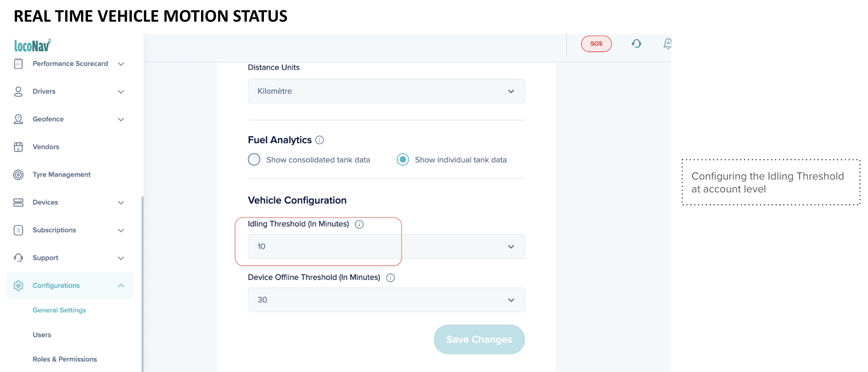Viewport: 868px width, 372px height.
Task: Open the Distance Units dropdown
Action: click(x=386, y=92)
